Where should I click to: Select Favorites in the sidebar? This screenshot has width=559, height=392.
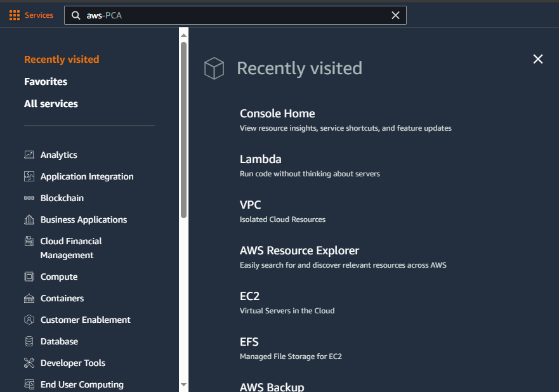tap(46, 82)
